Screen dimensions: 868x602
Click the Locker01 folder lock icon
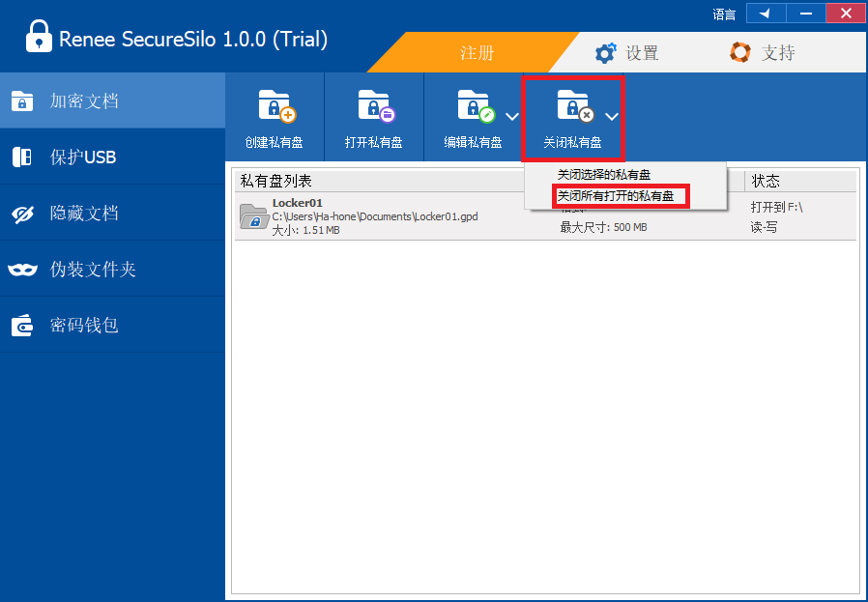[253, 216]
